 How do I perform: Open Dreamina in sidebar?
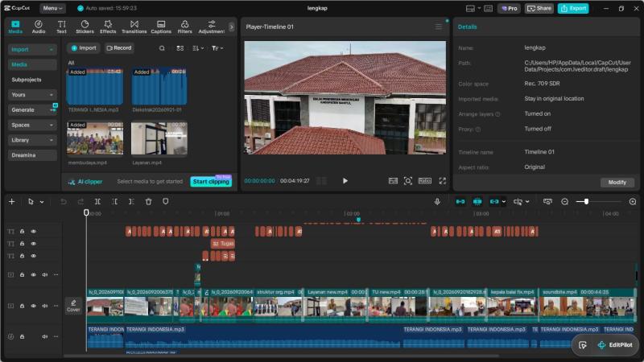[32, 155]
